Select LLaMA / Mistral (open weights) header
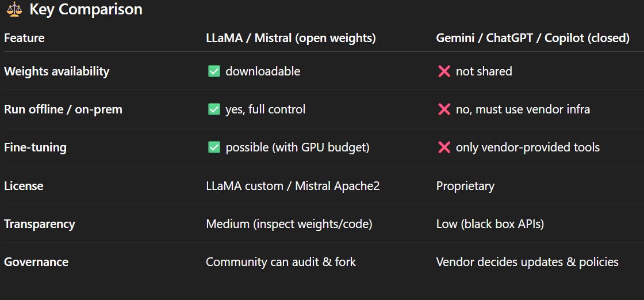Screen dimensions: 644x300 click(291, 38)
